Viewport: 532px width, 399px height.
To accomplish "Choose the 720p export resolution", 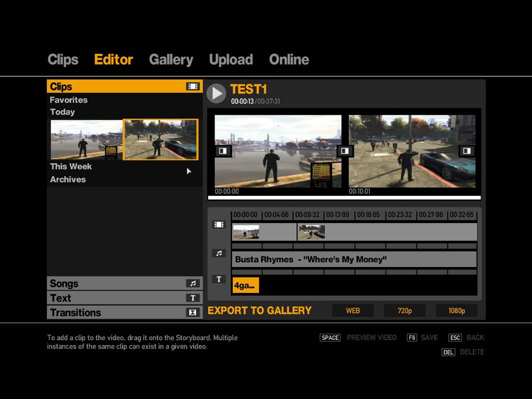I will tap(405, 311).
